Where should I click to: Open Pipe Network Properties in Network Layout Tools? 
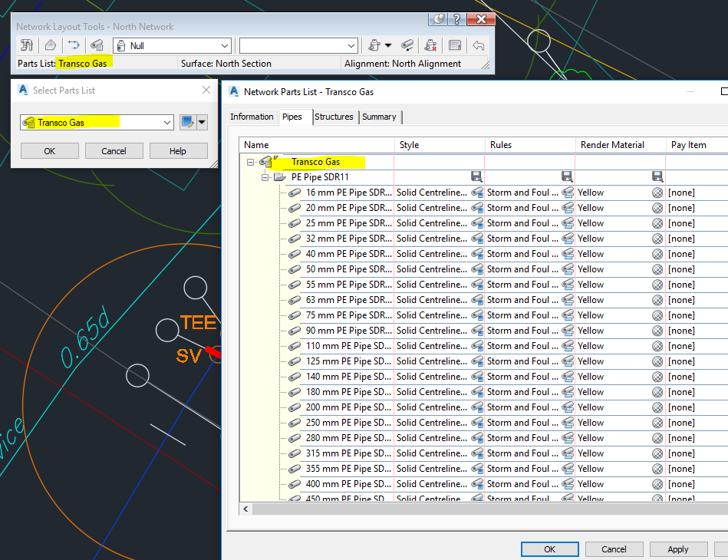[x=27, y=45]
